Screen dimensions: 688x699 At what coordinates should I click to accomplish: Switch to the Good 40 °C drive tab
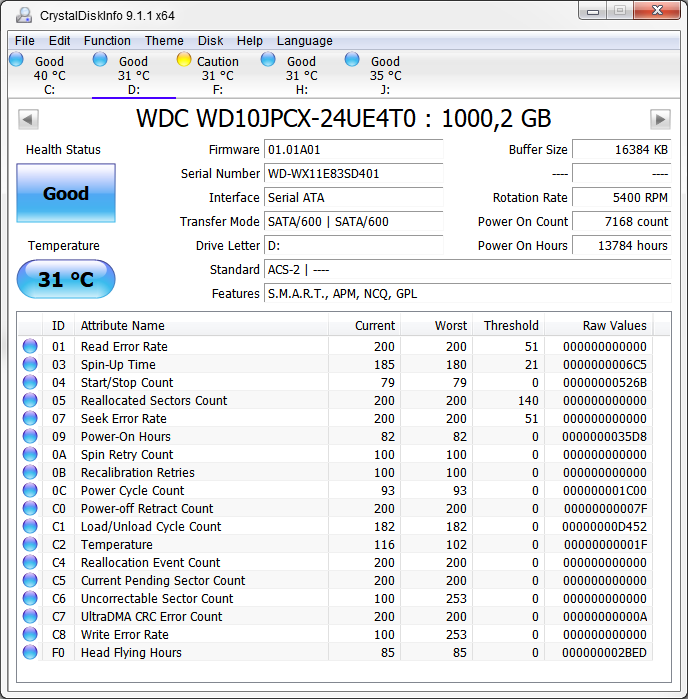point(49,75)
